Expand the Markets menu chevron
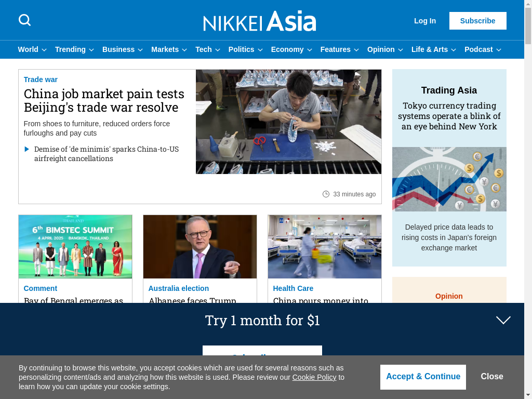 coord(184,50)
